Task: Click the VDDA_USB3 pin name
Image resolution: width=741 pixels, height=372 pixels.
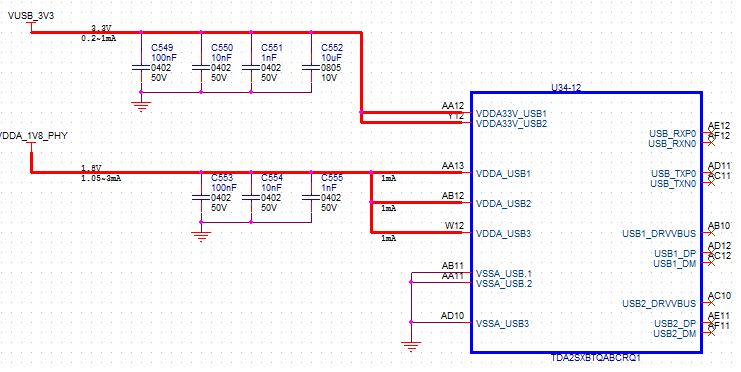Action: 503,234
